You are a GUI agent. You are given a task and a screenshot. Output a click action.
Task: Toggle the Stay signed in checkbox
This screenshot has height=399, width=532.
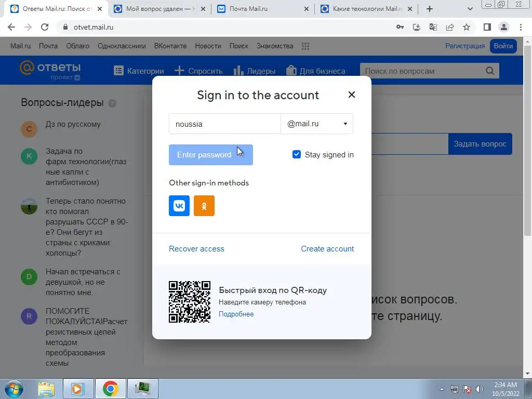(297, 154)
